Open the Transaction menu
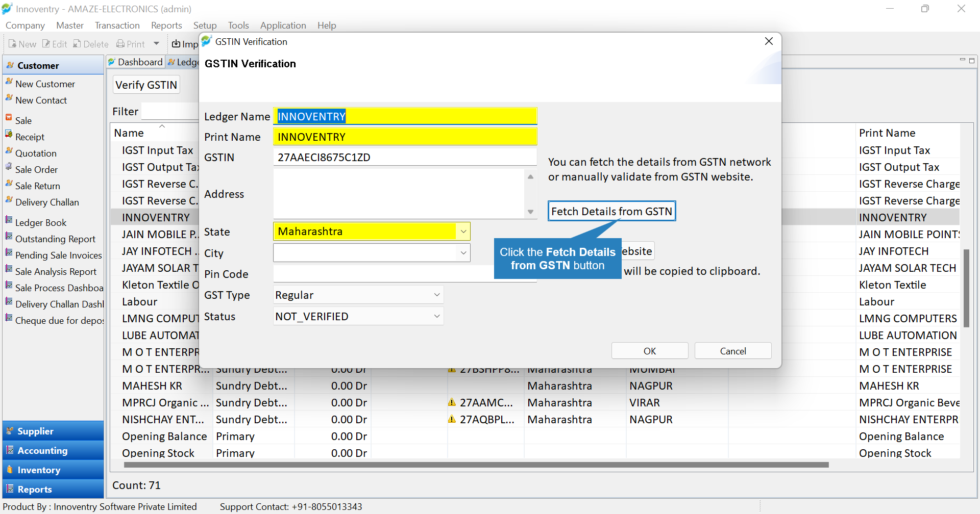The width and height of the screenshot is (980, 514). point(117,25)
